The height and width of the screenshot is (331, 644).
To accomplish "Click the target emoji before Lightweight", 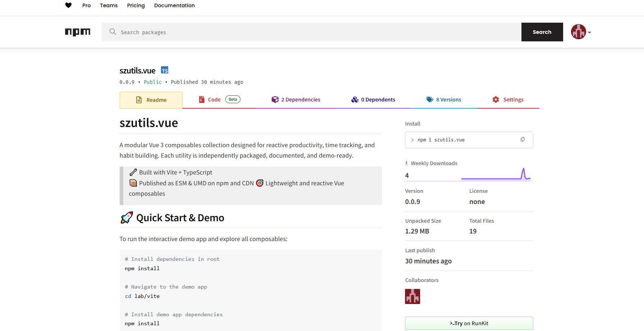I will 260,183.
